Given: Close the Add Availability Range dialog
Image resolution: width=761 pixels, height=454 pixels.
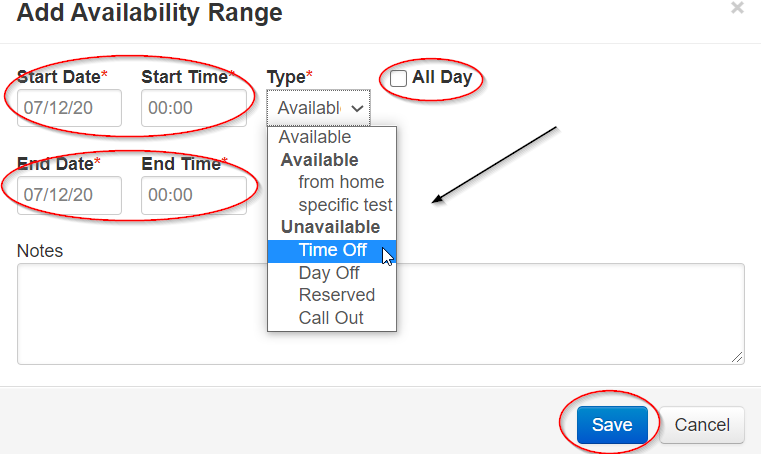Looking at the screenshot, I should pyautogui.click(x=737, y=8).
